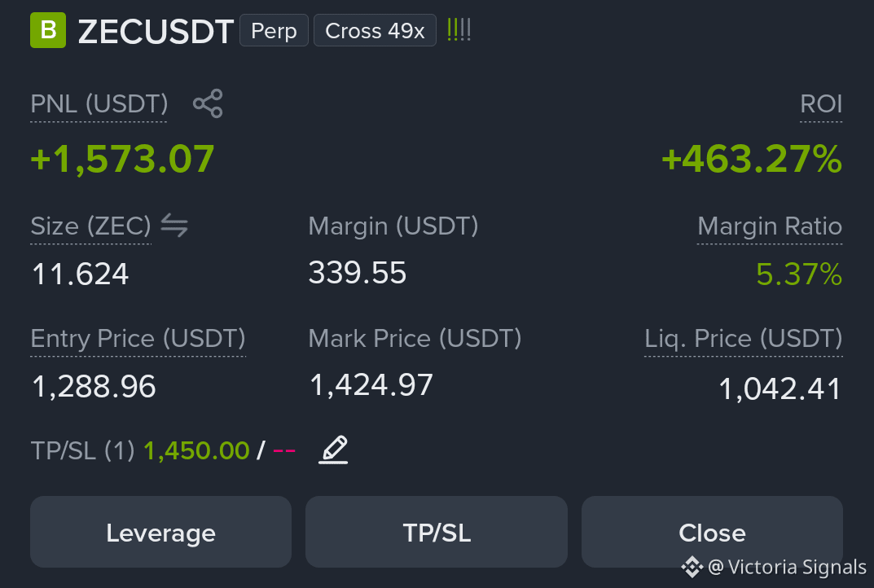This screenshot has width=874, height=588.
Task: Toggle size unit with swap arrows icon
Action: (174, 226)
